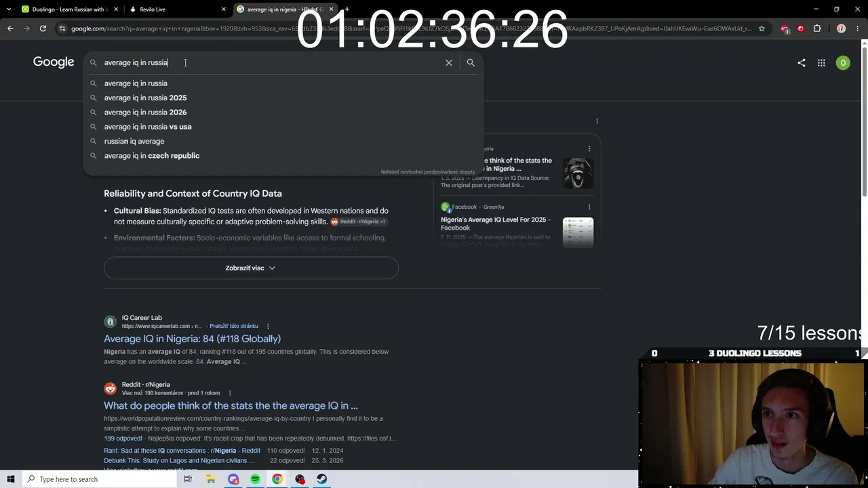Open the Chrome profile avatar
This screenshot has height=488, width=868.
(841, 28)
